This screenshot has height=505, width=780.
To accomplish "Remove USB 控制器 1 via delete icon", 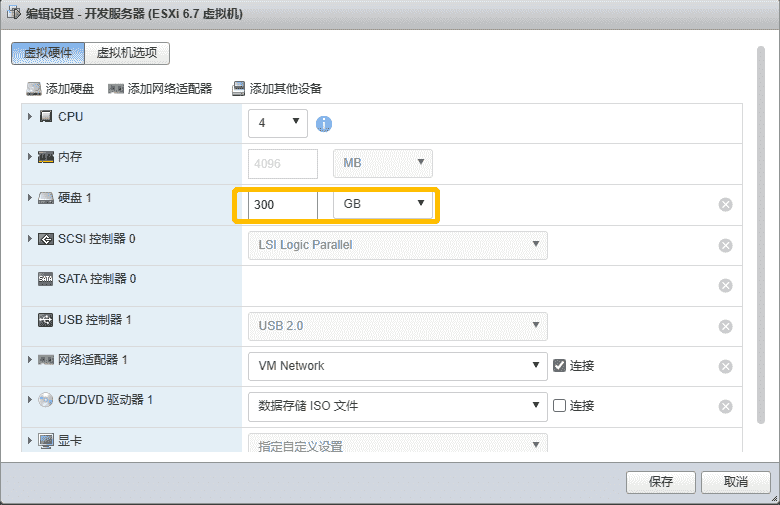I will click(726, 326).
